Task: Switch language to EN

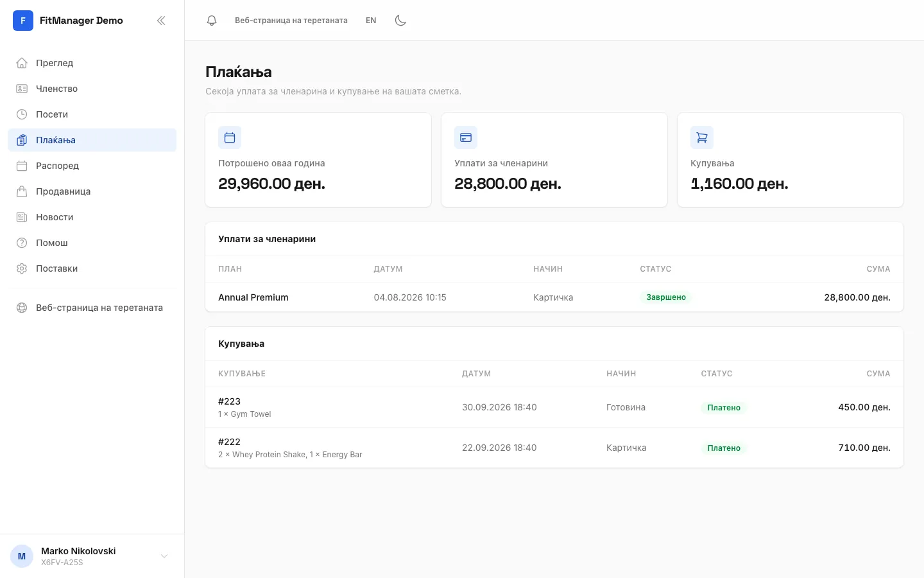Action: (x=371, y=21)
